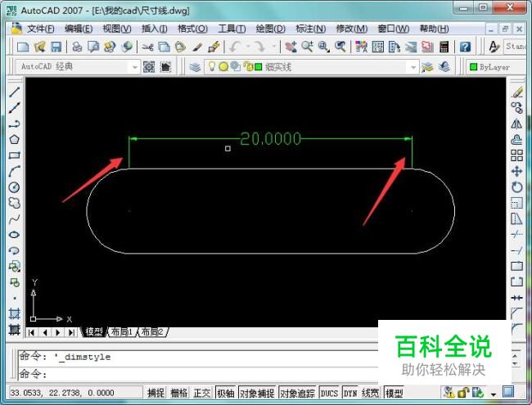Open the 文件(F) menu
Image resolution: width=532 pixels, height=405 pixels.
(x=40, y=29)
